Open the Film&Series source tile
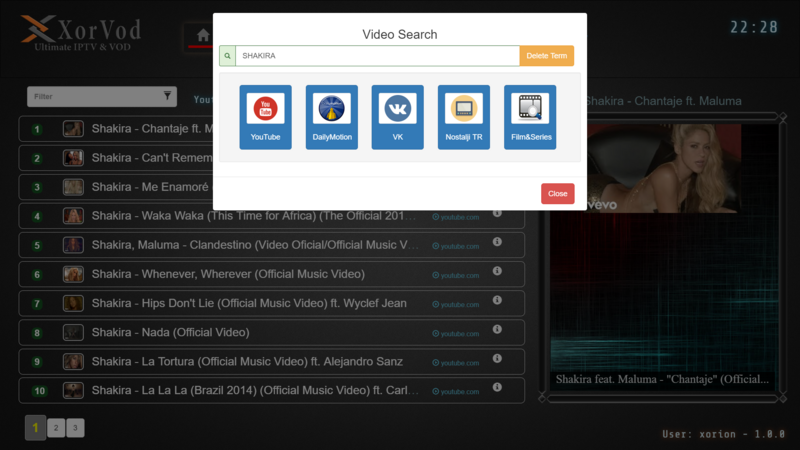The width and height of the screenshot is (800, 450). coord(530,117)
